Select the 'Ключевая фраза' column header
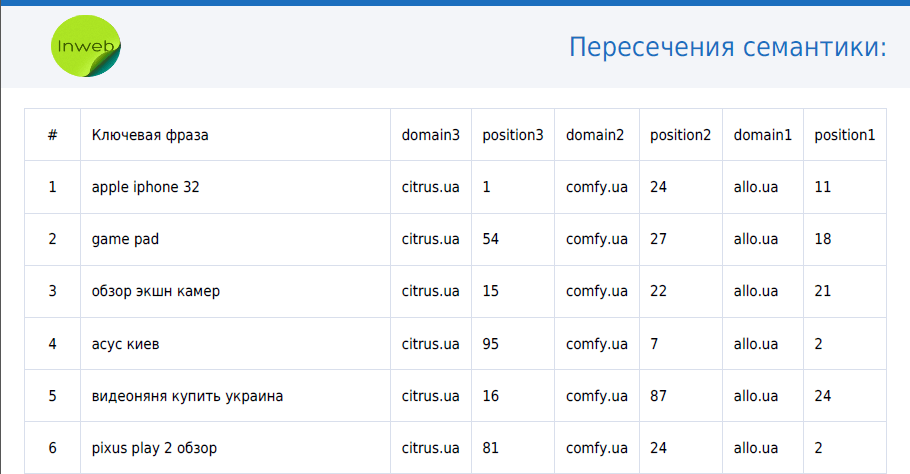This screenshot has height=474, width=910. pyautogui.click(x=236, y=135)
